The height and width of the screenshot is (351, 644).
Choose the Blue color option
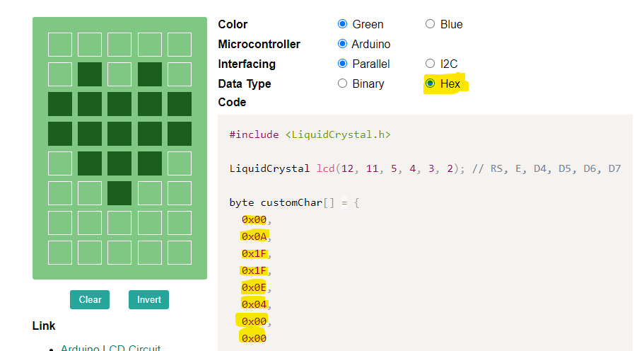pos(430,24)
